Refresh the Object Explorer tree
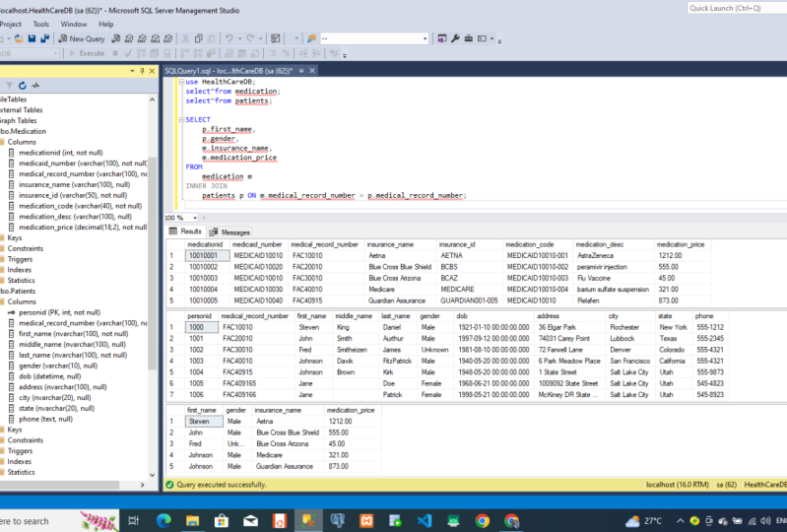Image resolution: width=787 pixels, height=532 pixels. coord(22,86)
